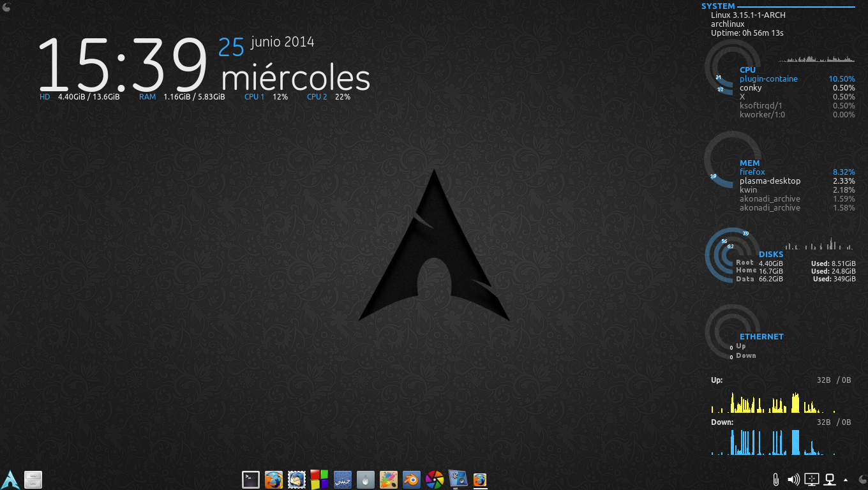Launch Blender from the dock
Screen dimensions: 868x490
412,479
